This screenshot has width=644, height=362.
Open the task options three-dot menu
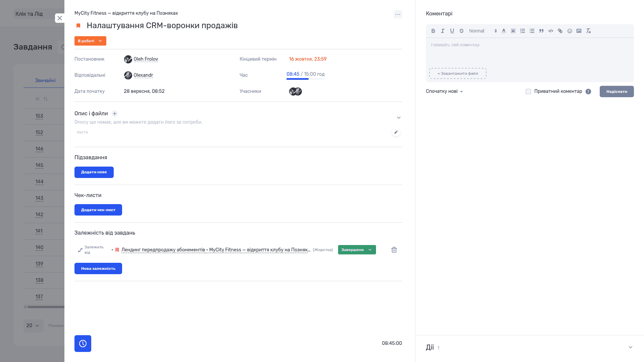[398, 14]
